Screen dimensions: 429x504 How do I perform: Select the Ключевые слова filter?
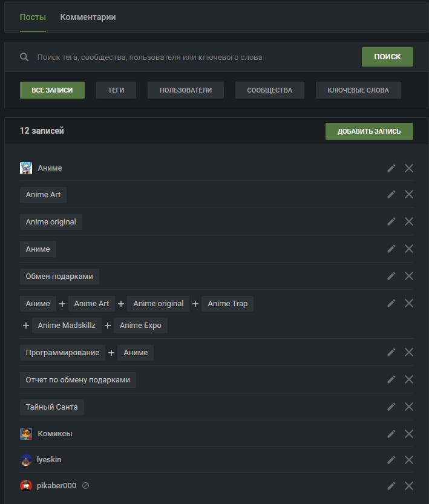(x=358, y=90)
